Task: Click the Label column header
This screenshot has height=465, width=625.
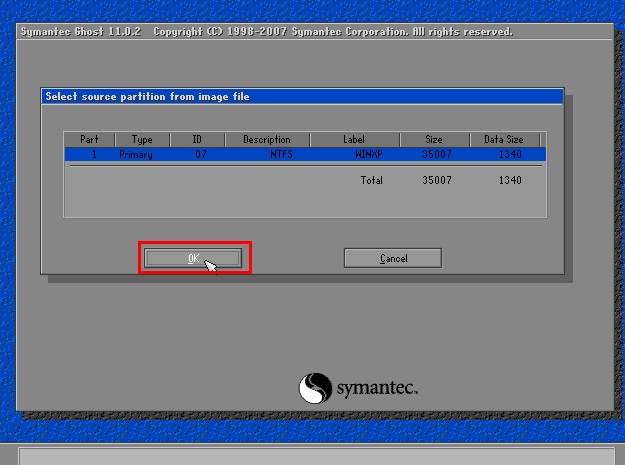Action: [x=354, y=140]
